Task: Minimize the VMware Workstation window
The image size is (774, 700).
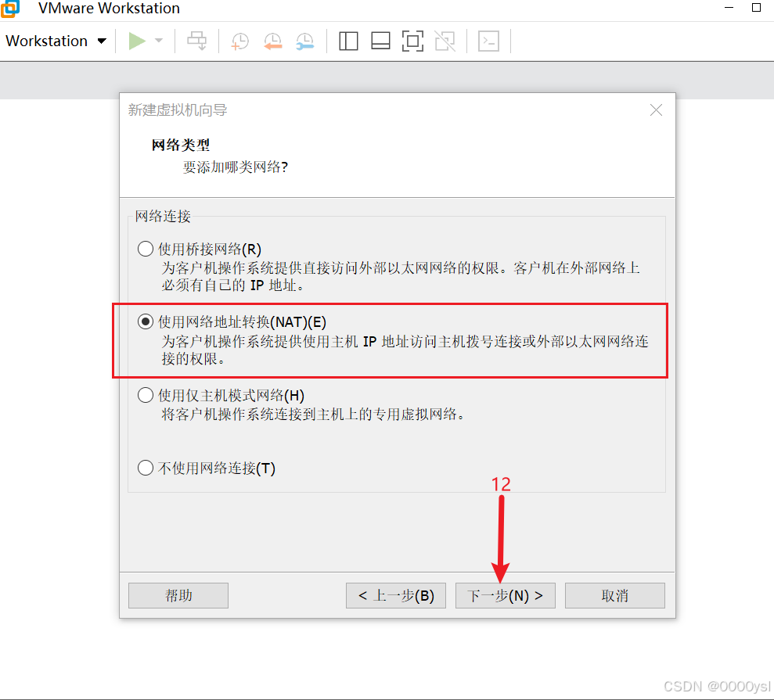Action: pyautogui.click(x=729, y=8)
